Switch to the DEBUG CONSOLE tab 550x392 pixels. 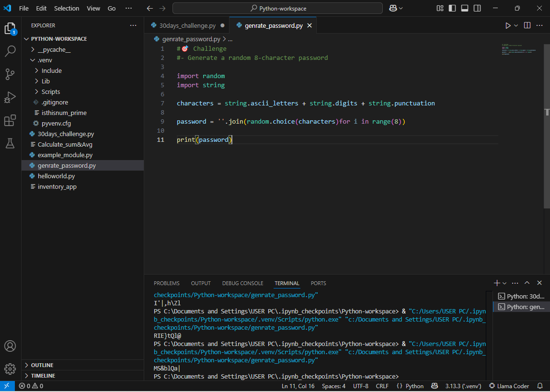pos(242,283)
